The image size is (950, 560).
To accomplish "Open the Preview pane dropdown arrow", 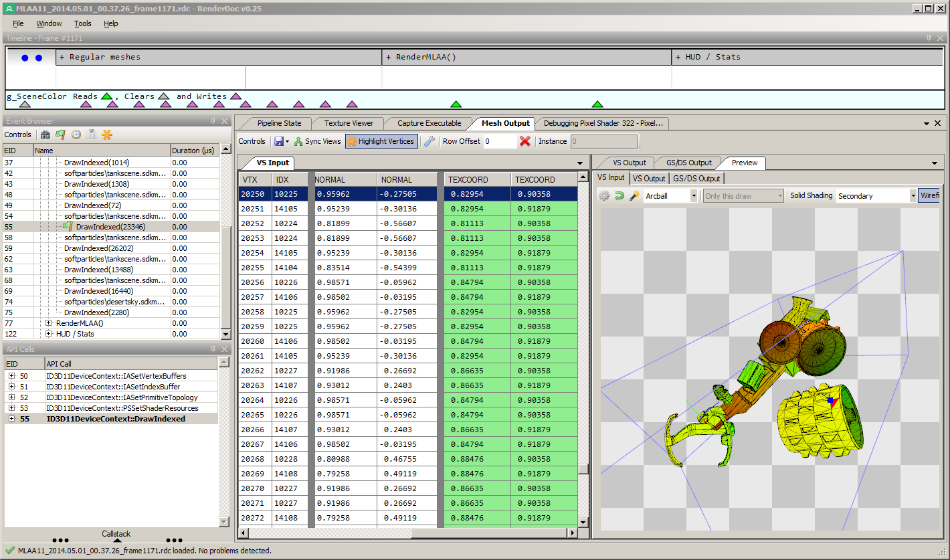I will pyautogui.click(x=935, y=163).
